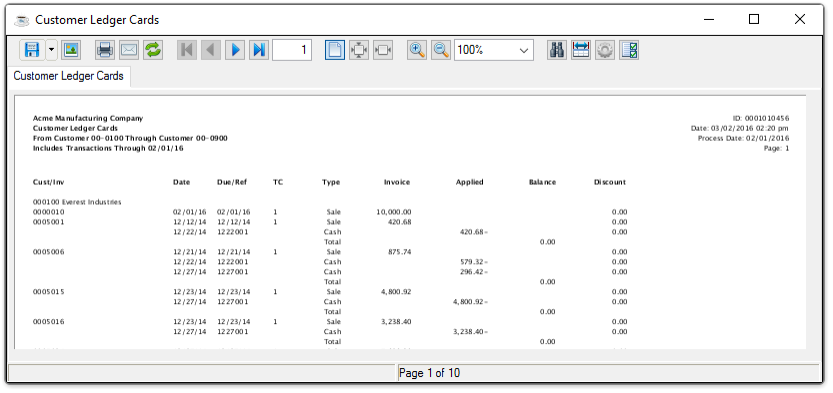833x393 pixels.
Task: Click the email envelope icon
Action: pos(129,50)
